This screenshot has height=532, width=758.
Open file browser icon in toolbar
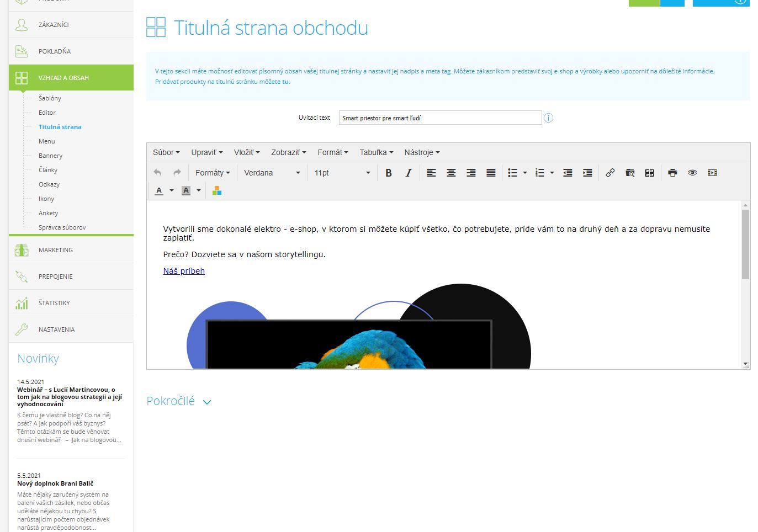630,173
